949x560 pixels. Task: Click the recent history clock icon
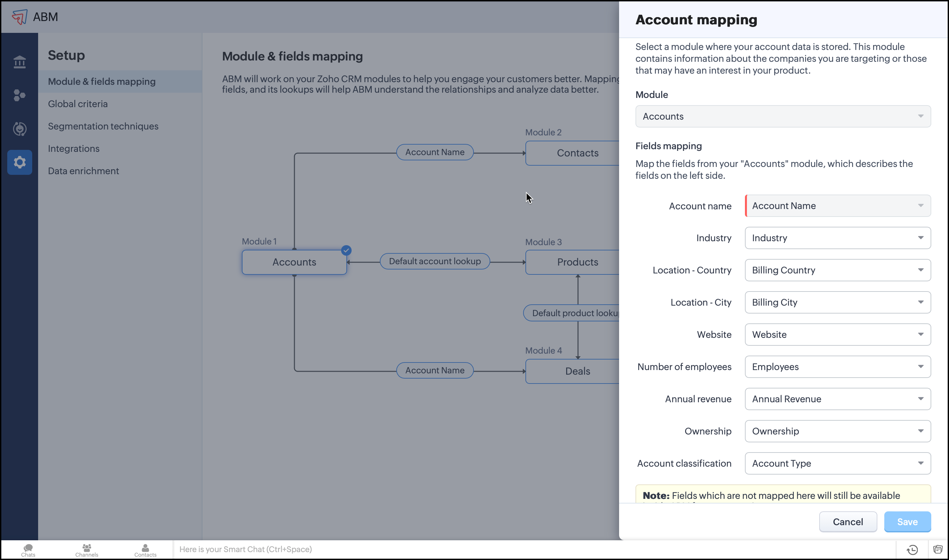(912, 550)
